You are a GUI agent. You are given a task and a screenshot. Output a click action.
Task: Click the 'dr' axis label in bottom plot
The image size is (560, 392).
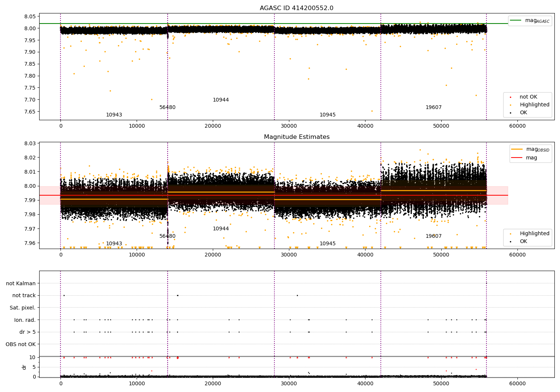coord(24,367)
